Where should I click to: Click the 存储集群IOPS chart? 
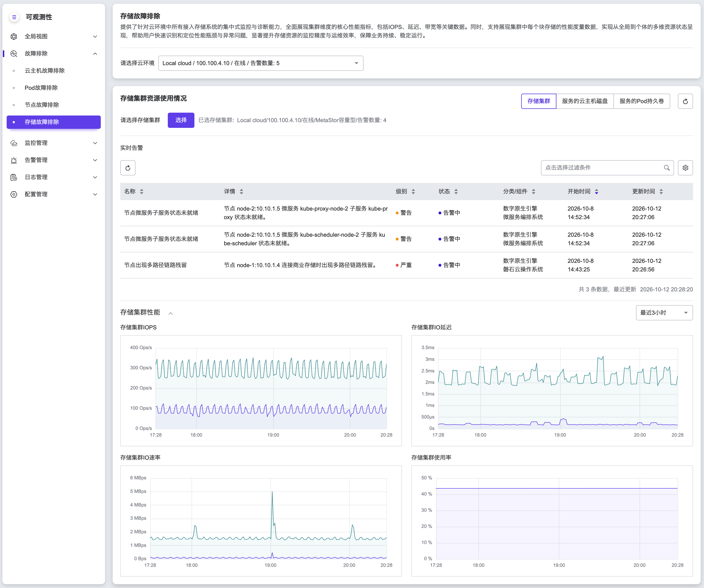pyautogui.click(x=261, y=390)
